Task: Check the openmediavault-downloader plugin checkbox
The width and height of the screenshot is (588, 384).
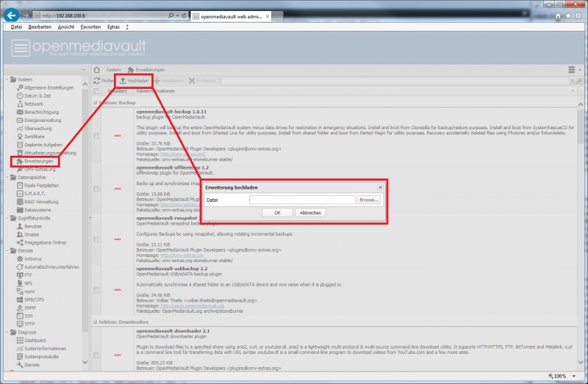Action: [x=96, y=355]
